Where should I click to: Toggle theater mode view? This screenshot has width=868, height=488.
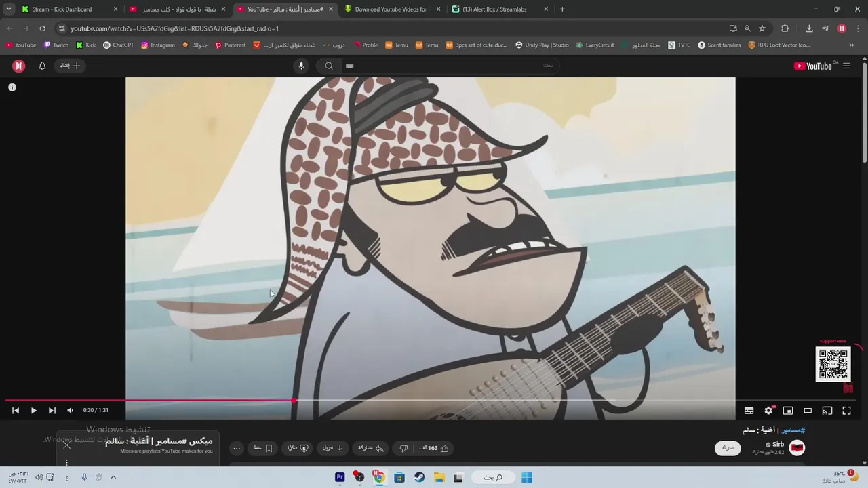pyautogui.click(x=808, y=410)
